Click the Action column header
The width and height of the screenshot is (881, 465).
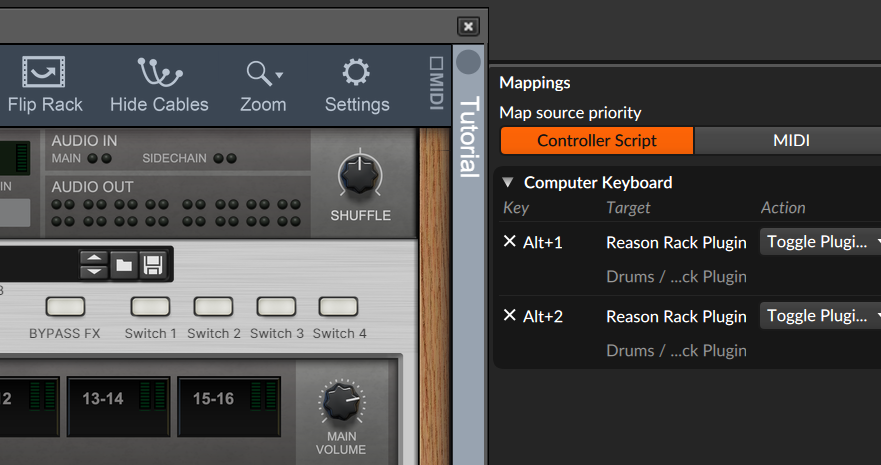tap(783, 208)
